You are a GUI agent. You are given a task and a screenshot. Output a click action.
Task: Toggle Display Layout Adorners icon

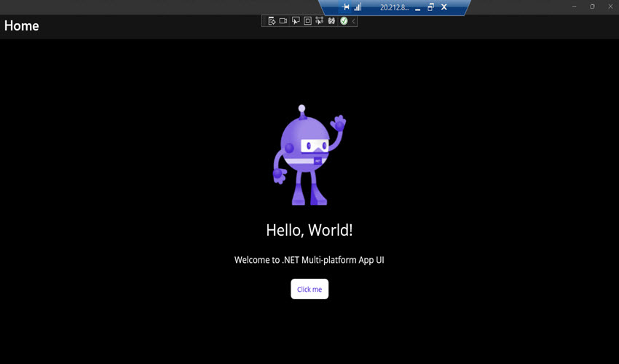click(x=307, y=21)
